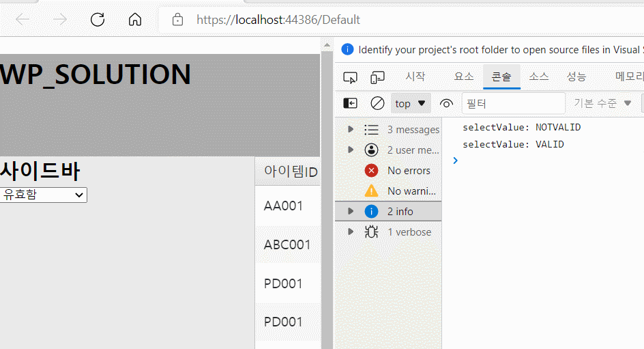
Task: Create a live expression with the eye icon
Action: 446,104
